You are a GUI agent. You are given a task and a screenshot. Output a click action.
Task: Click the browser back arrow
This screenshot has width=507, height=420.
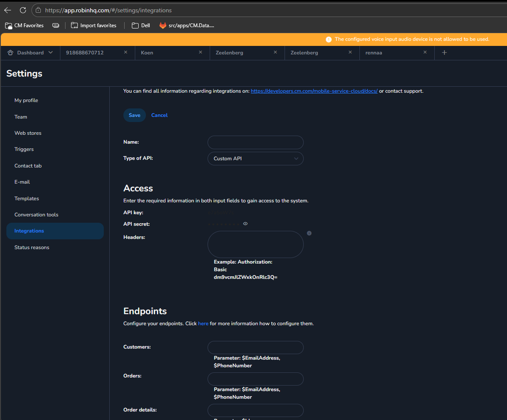tap(7, 10)
